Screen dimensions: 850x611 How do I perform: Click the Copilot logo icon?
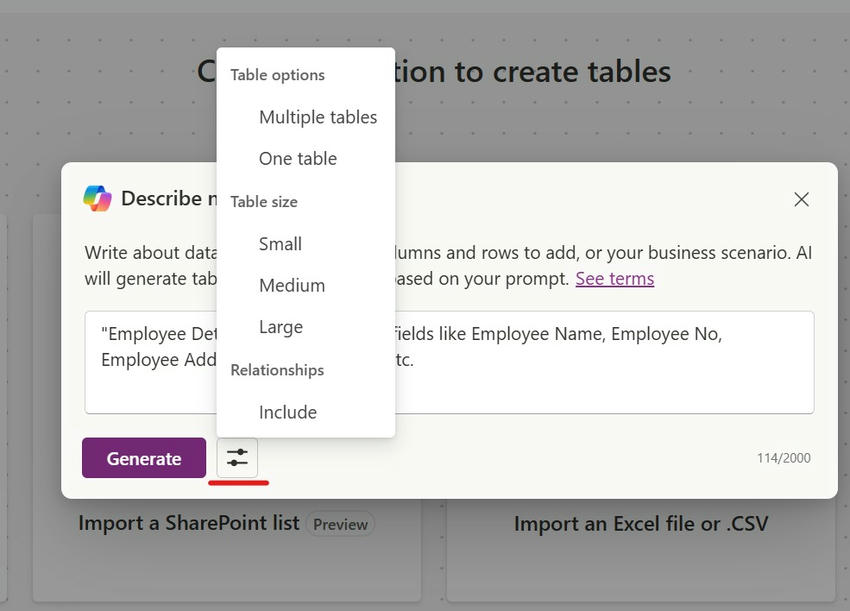tap(97, 198)
